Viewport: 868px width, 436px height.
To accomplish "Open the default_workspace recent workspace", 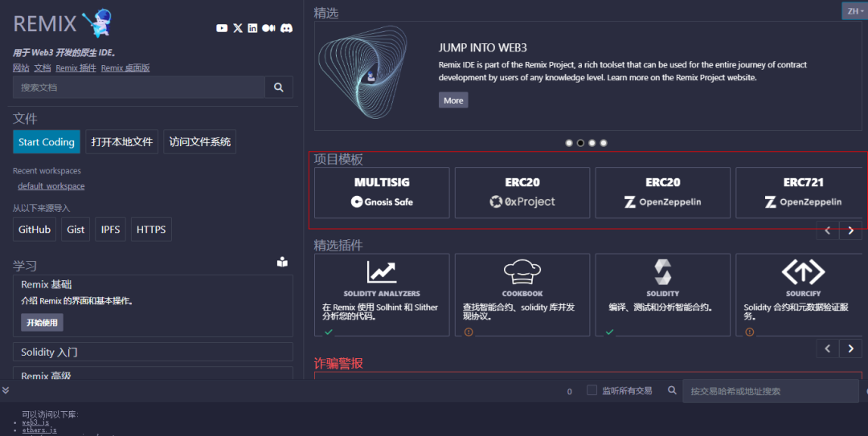I will coord(51,186).
